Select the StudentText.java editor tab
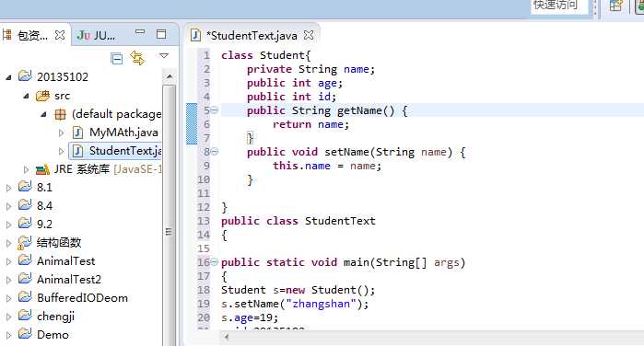Viewport: 644px width, 346px height. [252, 36]
